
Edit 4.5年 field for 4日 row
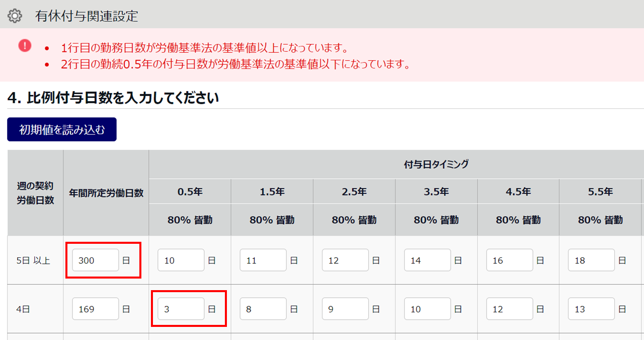pyautogui.click(x=510, y=309)
